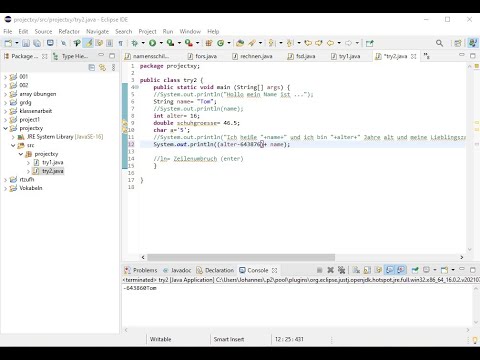
Task: Open the Package Explorer View Menu
Action: (113, 68)
